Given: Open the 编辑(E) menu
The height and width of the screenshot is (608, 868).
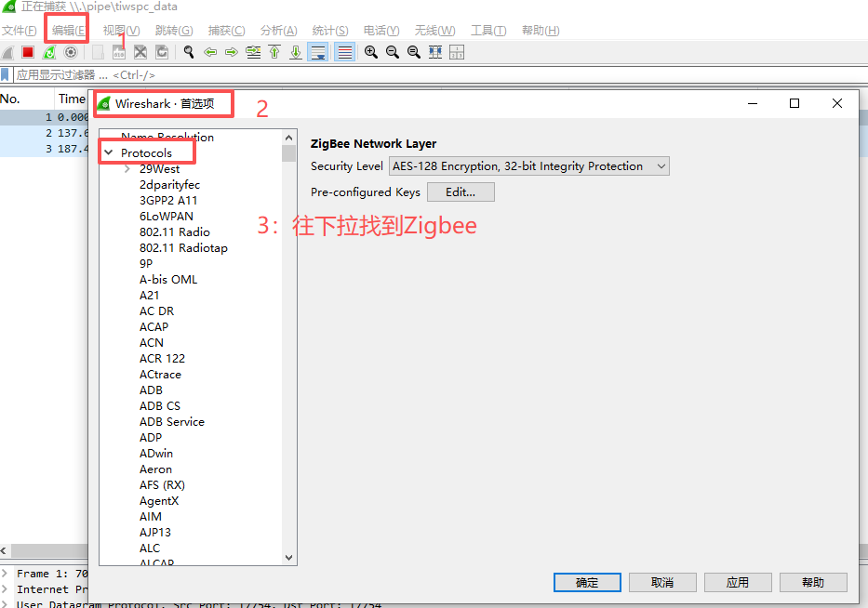Looking at the screenshot, I should (68, 31).
